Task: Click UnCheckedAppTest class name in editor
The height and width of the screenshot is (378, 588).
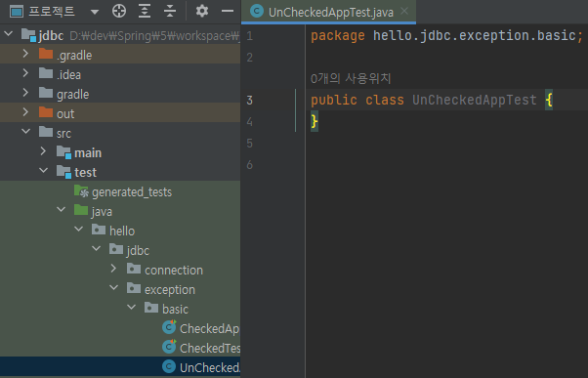Action: coord(475,101)
